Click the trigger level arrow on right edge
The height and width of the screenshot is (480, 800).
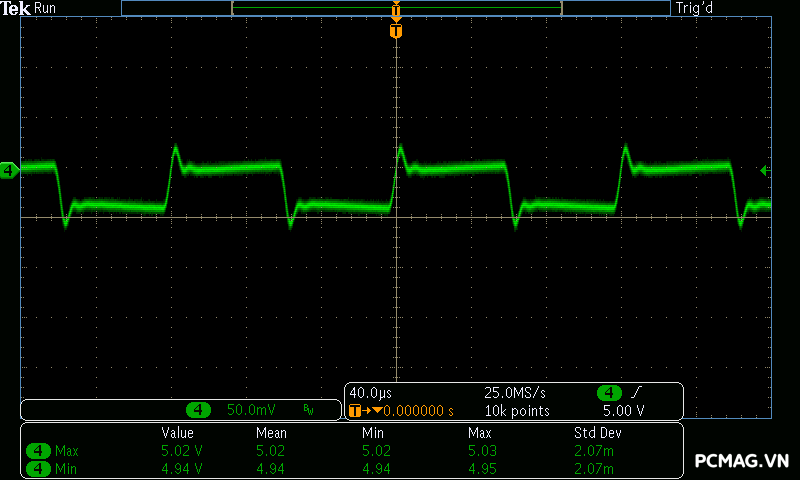pyautogui.click(x=765, y=171)
